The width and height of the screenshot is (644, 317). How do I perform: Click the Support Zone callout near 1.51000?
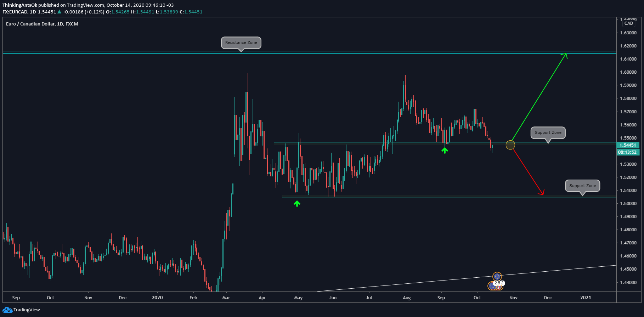(x=582, y=186)
